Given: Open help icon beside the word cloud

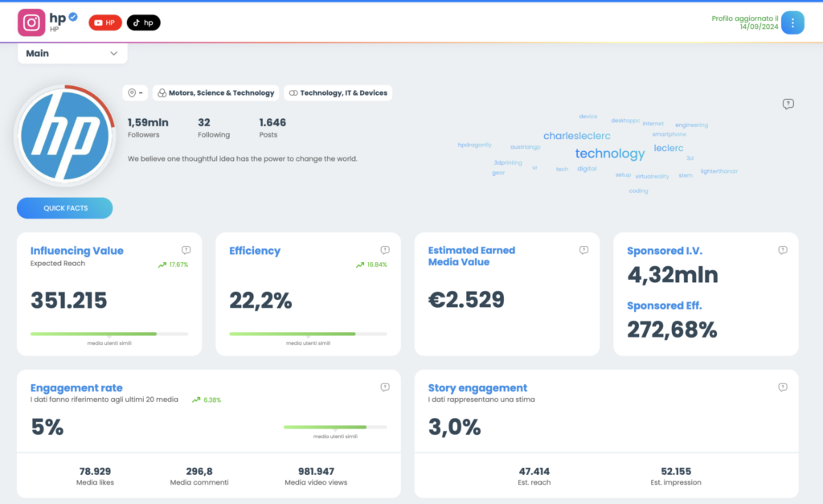Looking at the screenshot, I should pyautogui.click(x=788, y=104).
